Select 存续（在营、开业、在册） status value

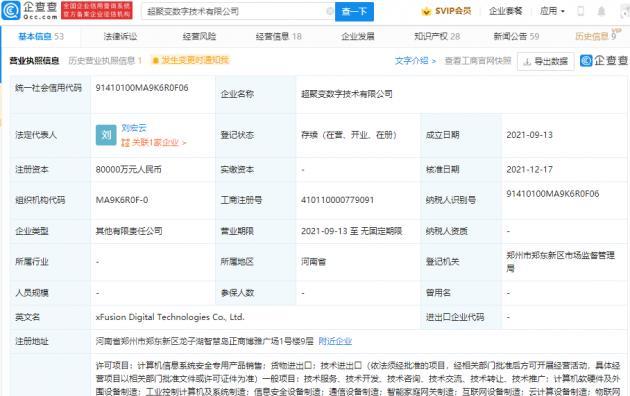[x=349, y=135]
